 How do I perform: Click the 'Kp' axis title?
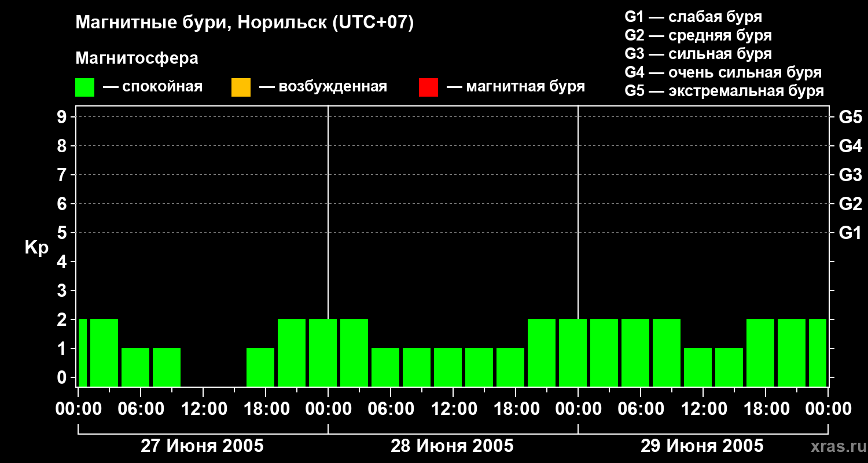tap(36, 248)
